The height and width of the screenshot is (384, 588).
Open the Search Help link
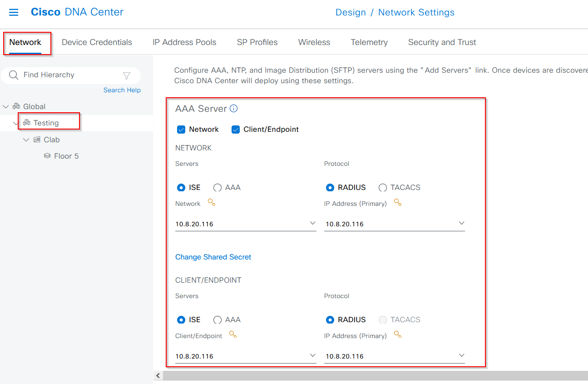122,90
